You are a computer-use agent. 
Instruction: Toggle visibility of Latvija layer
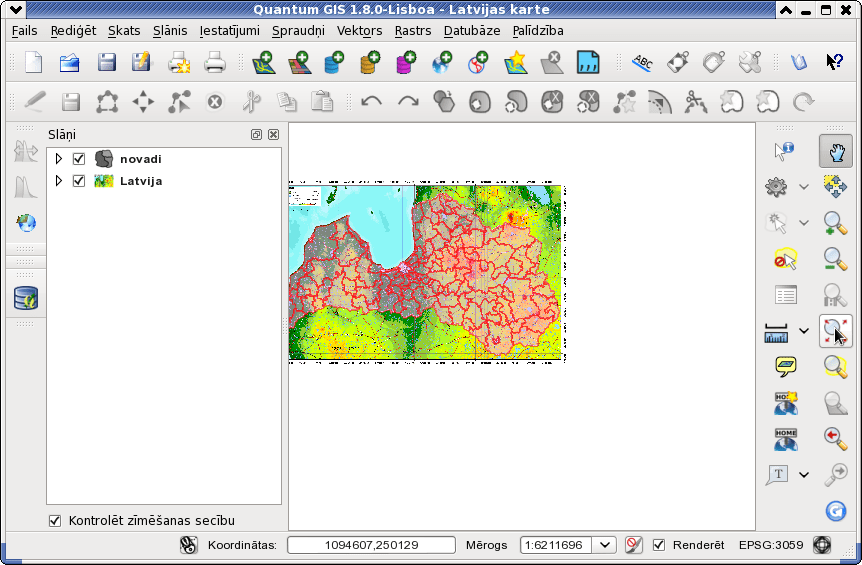(x=79, y=181)
